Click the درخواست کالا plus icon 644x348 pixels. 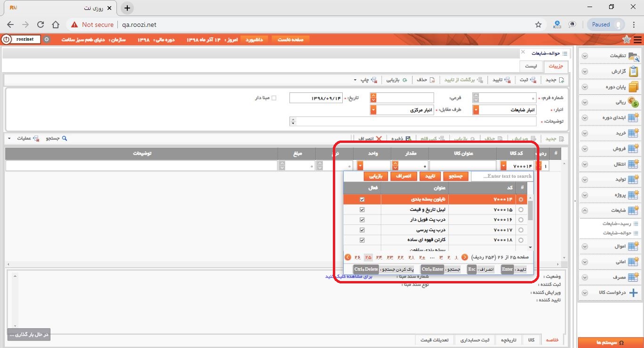634,292
